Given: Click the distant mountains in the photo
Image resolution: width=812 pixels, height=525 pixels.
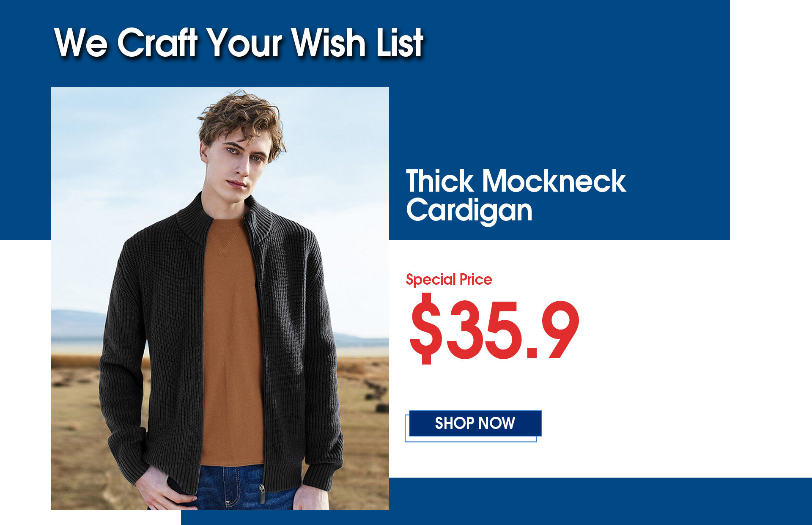Looking at the screenshot, I should click(76, 324).
